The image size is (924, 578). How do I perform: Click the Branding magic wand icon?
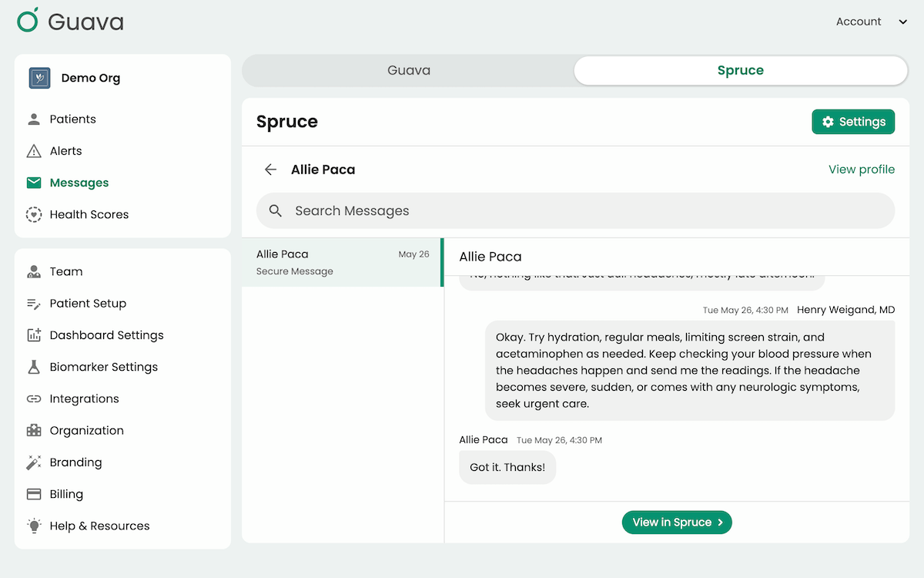tap(34, 462)
